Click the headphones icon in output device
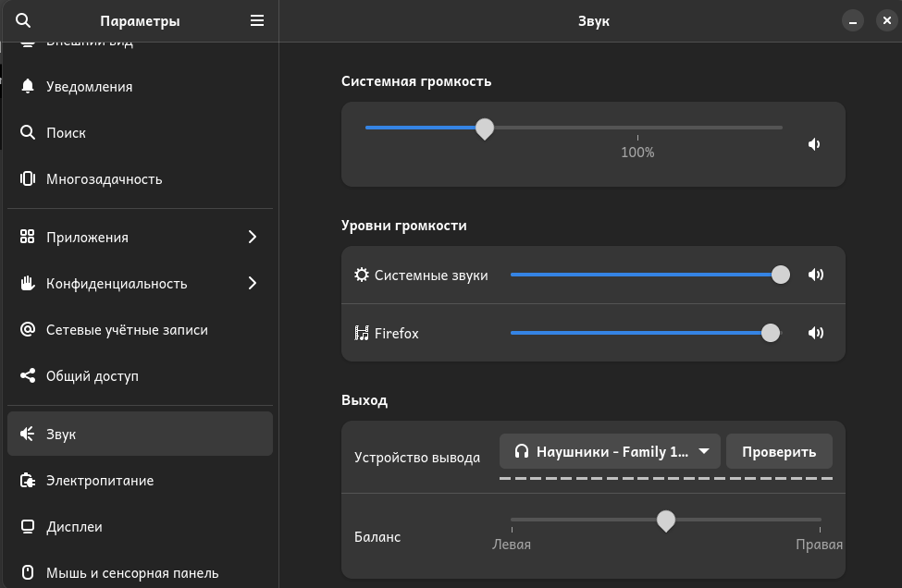 [x=522, y=451]
